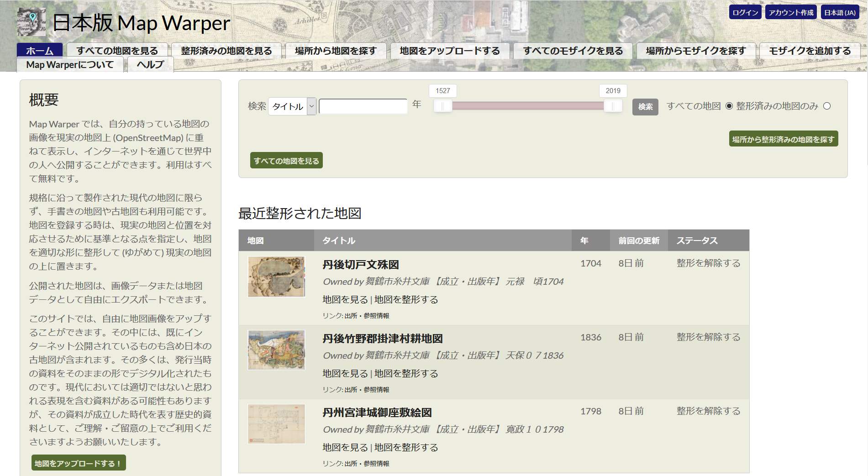This screenshot has width=868, height=476.
Task: Click year value 1798
Action: (591, 411)
